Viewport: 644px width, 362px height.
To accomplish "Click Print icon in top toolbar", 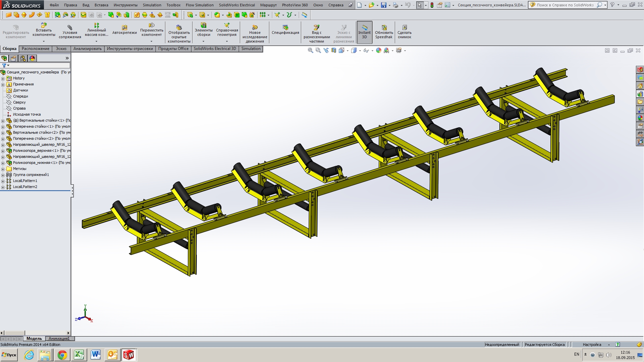I will click(x=396, y=5).
